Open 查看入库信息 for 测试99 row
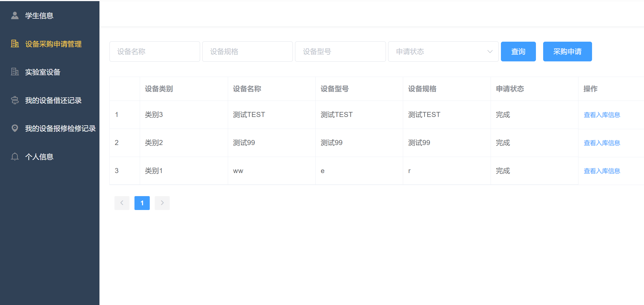Screen dimensions: 644x305 tap(601, 142)
